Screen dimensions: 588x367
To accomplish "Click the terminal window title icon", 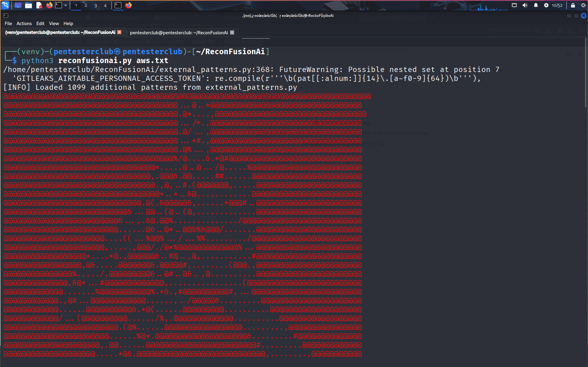I will (6, 16).
